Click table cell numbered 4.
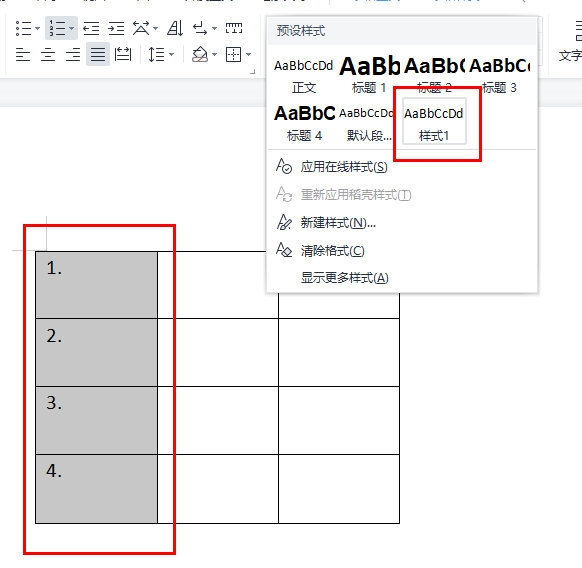Screen dimensions: 582x568 pyautogui.click(x=97, y=489)
